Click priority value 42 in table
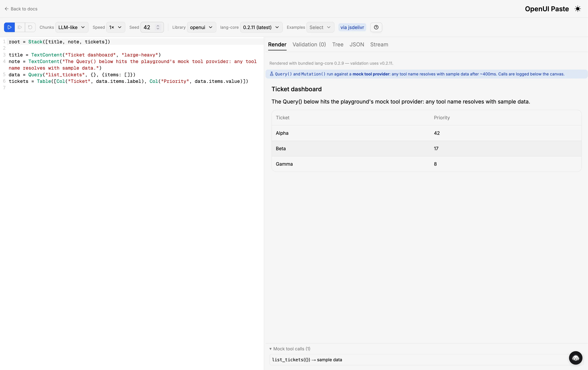The height and width of the screenshot is (370, 588). (x=437, y=133)
